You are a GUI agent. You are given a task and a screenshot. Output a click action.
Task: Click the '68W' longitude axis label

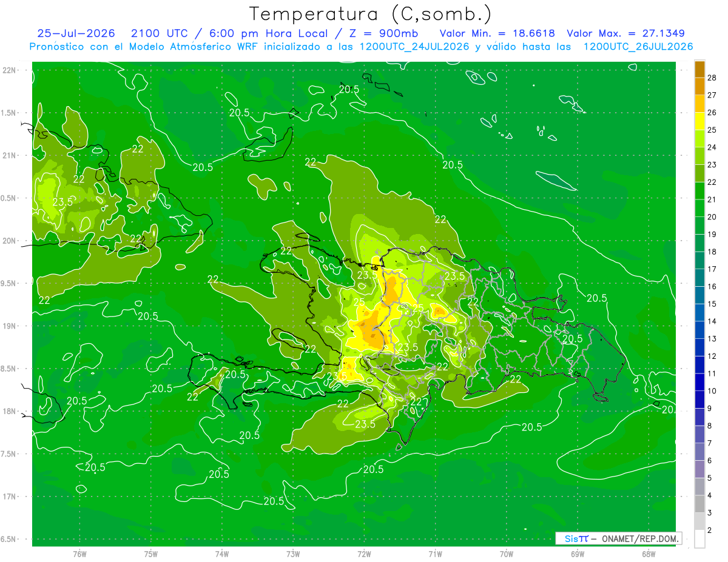tap(649, 554)
